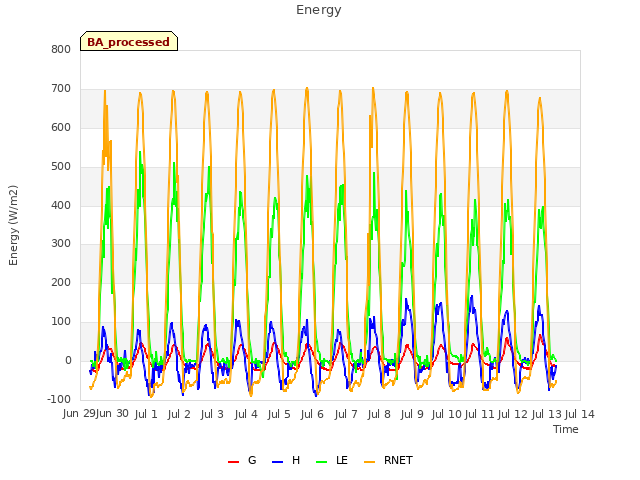Click the Jul 3 x-axis date label

pyautogui.click(x=212, y=414)
